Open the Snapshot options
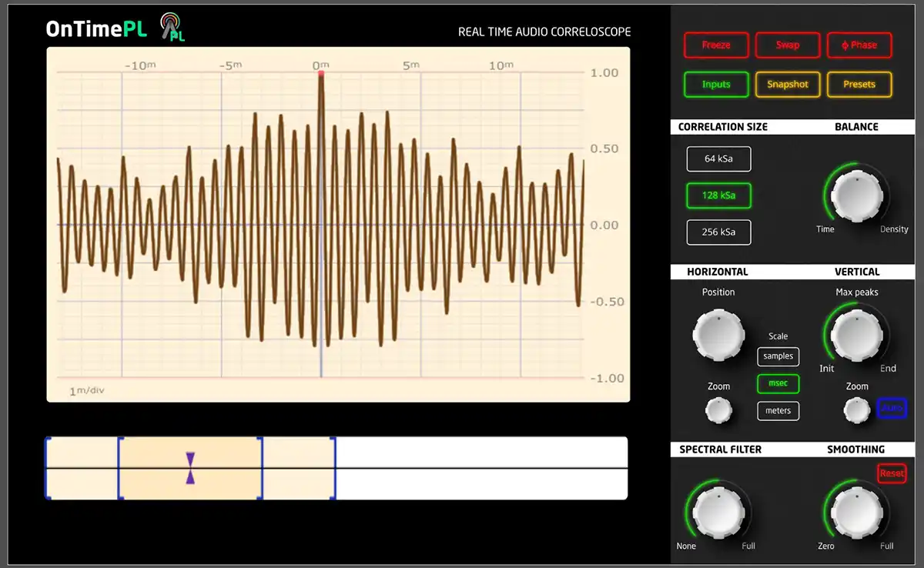This screenshot has height=568, width=924. coord(788,85)
